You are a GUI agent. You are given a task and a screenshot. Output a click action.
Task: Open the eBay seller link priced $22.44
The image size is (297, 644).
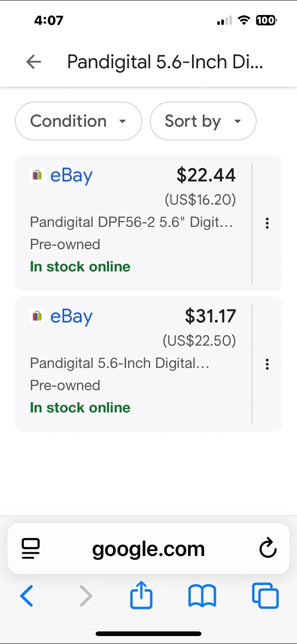coord(71,175)
